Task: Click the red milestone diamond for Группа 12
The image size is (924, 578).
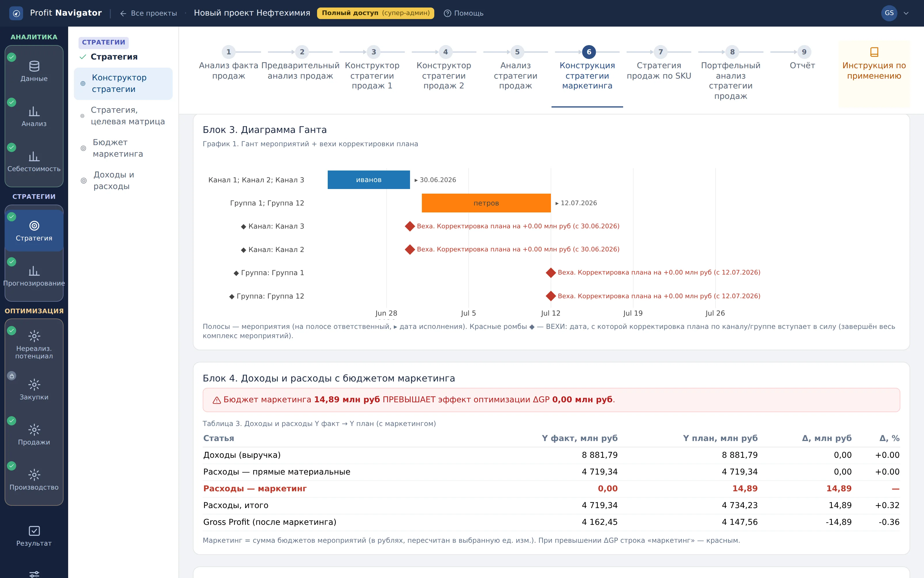Action: pos(551,296)
